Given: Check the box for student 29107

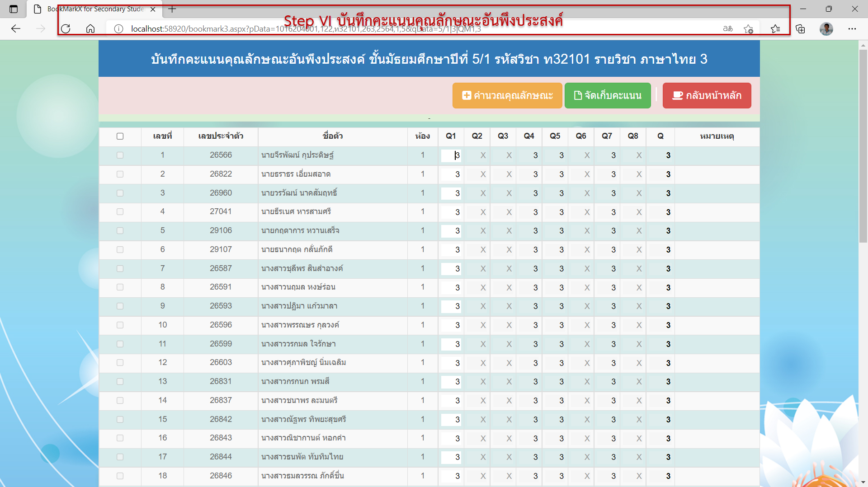Looking at the screenshot, I should [120, 250].
